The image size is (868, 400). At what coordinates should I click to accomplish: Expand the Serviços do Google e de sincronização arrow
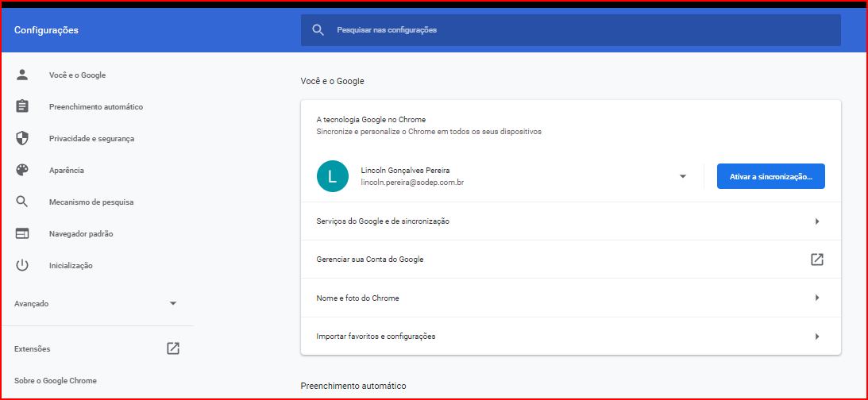(817, 221)
